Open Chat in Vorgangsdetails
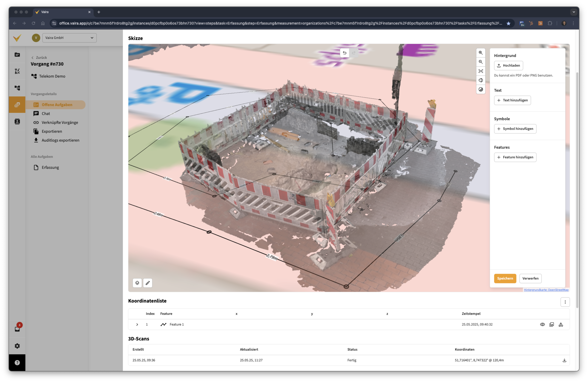588x382 pixels. point(46,114)
